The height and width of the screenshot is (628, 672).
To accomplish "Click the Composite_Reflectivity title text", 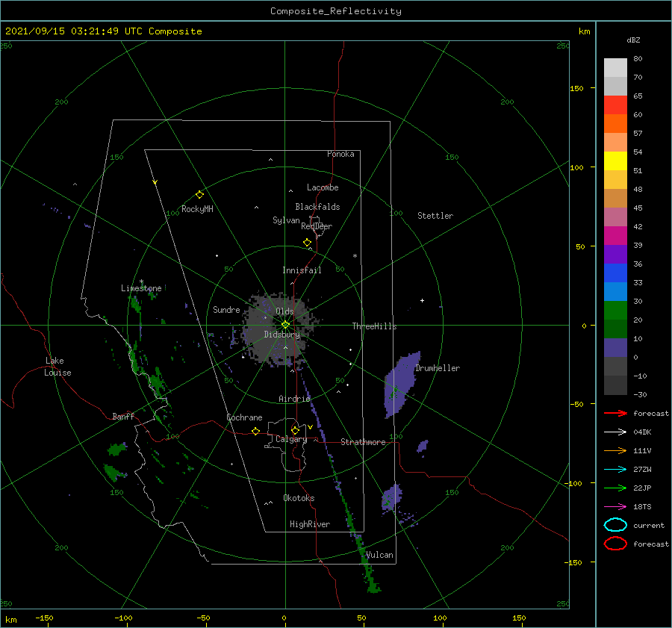I will tap(336, 11).
